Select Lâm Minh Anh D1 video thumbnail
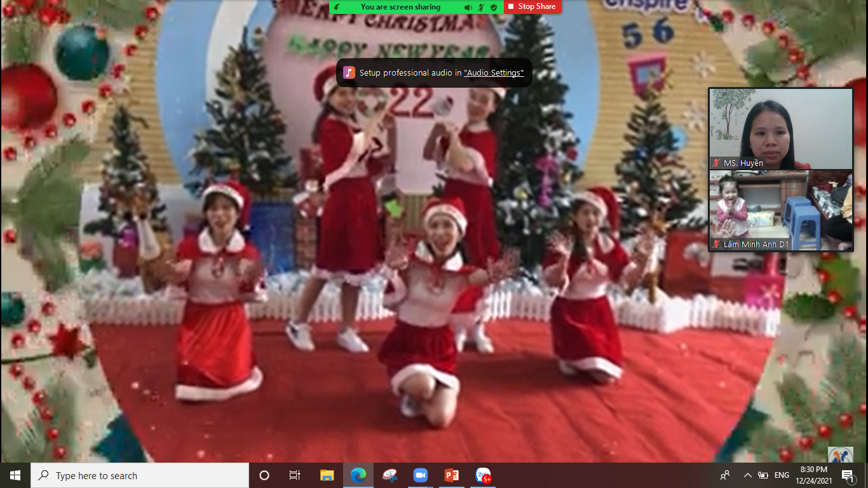Viewport: 868px width, 488px height. click(780, 210)
